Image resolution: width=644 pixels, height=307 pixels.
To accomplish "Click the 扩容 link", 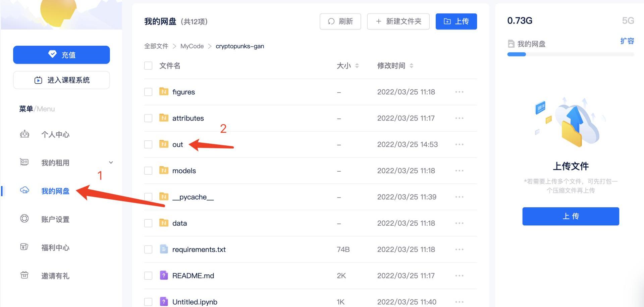I will click(627, 41).
